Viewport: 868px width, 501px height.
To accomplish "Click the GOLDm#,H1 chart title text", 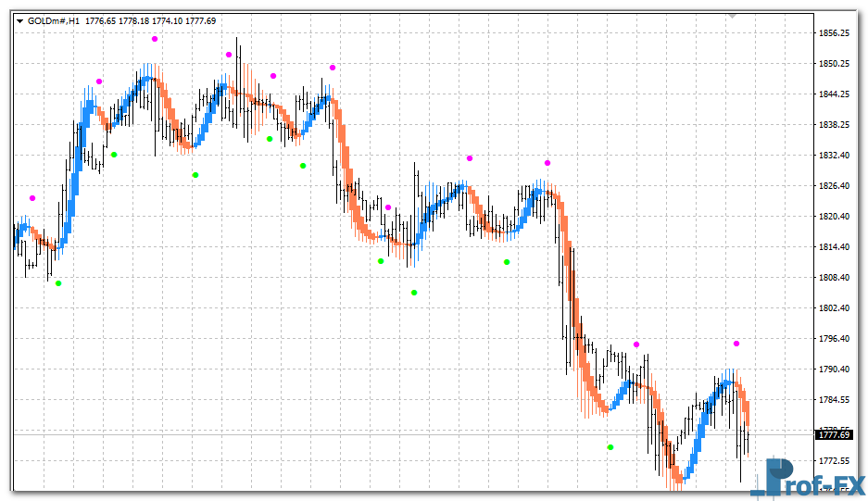I will (54, 20).
